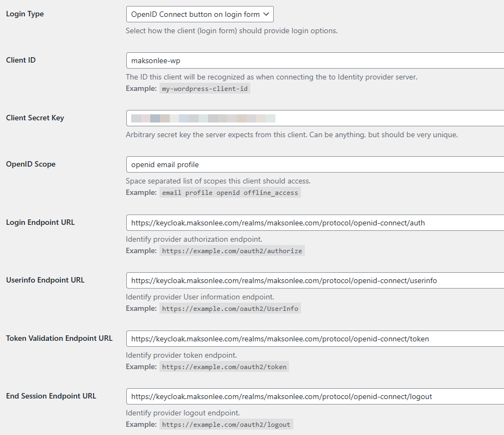Screen dimensions: 504x435
Task: Focus the Token Validation Endpoint URL field
Action: (315, 339)
